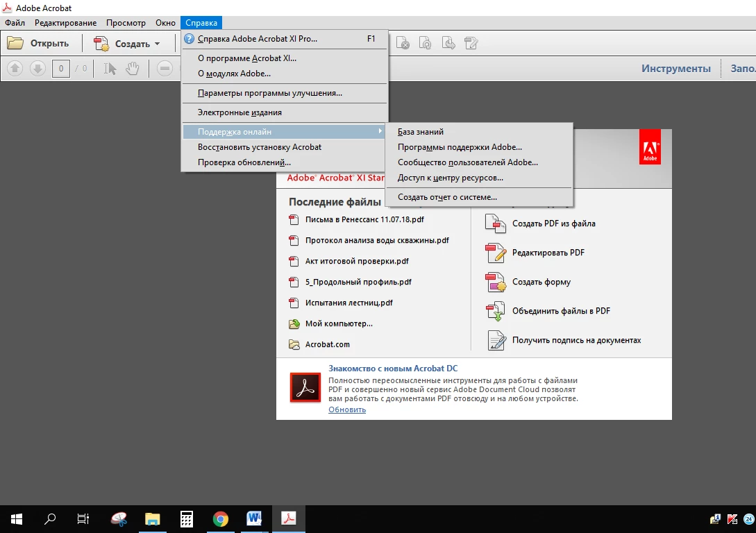The width and height of the screenshot is (756, 533).
Task: Click the edit text pencil icon in the toolbar
Action: tap(471, 43)
